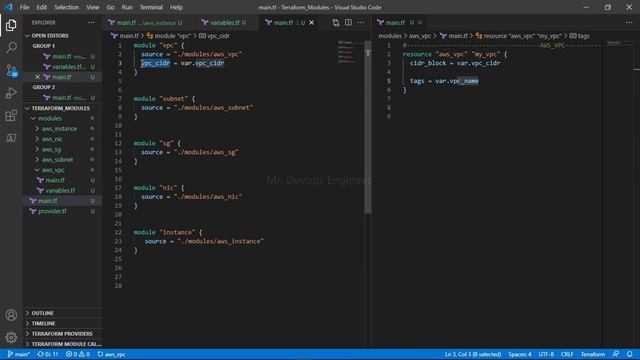Close main.tf in Open Editors Group 1
This screenshot has height=360, width=640.
click(38, 77)
